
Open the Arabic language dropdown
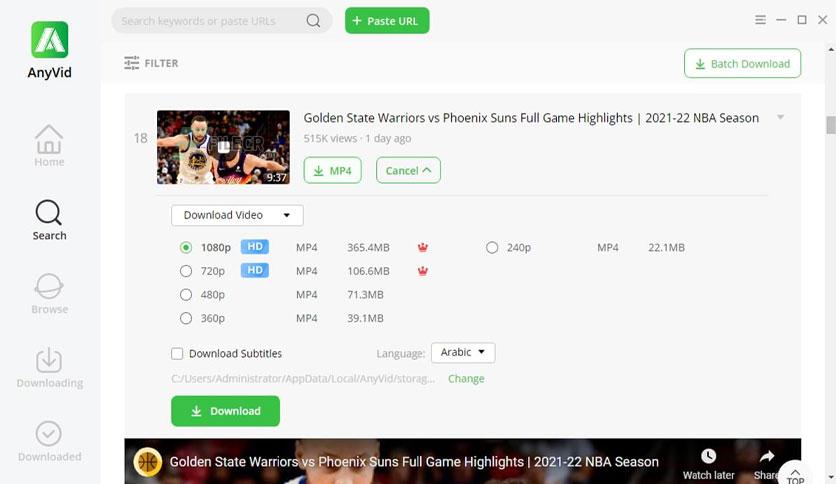tap(463, 352)
